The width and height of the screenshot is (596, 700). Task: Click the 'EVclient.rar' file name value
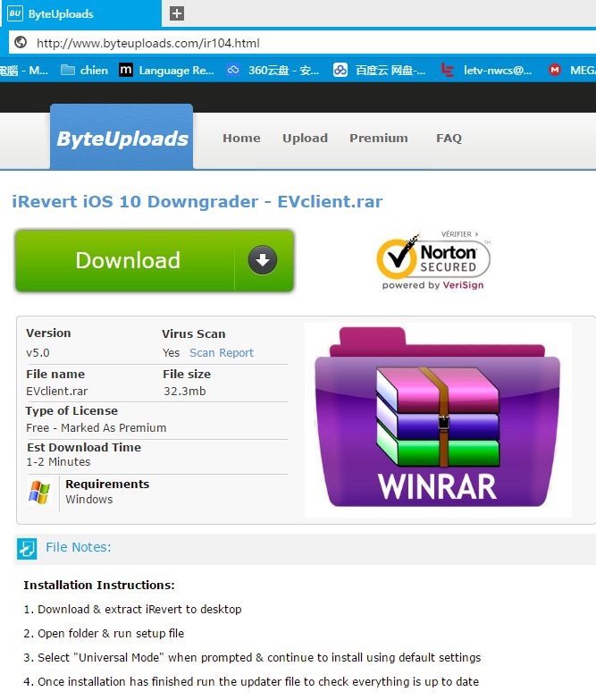(x=56, y=391)
